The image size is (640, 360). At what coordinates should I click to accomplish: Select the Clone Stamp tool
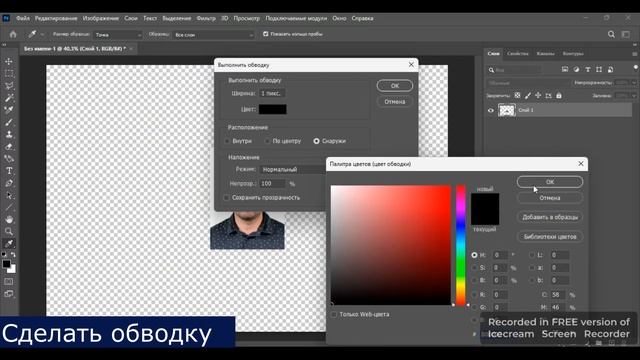click(9, 134)
